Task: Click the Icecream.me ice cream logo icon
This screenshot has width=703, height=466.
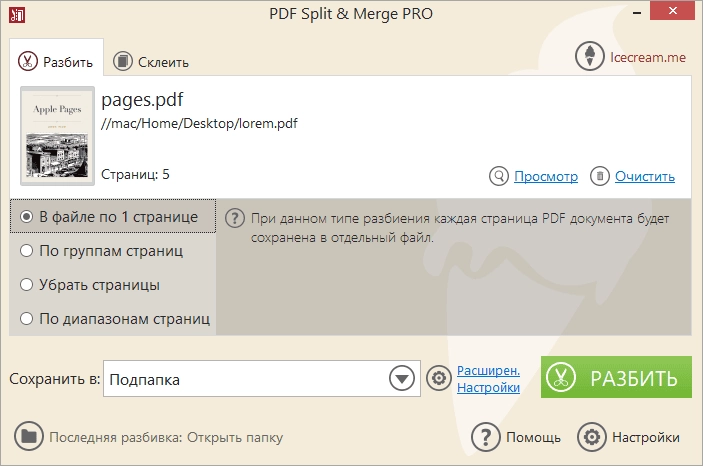Action: pos(590,57)
